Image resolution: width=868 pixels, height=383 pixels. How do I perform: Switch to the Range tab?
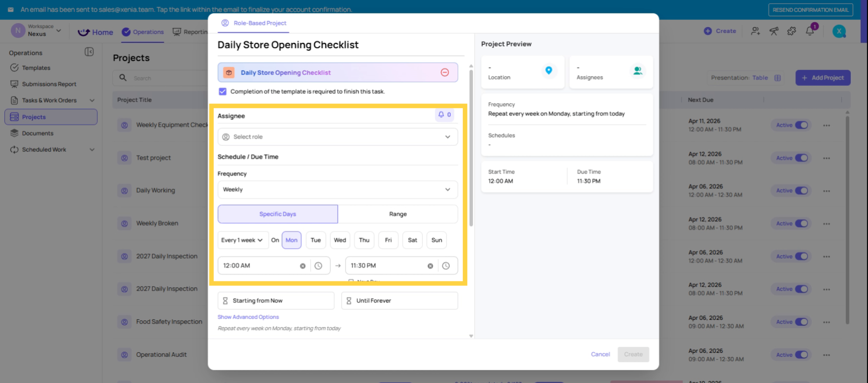coord(397,214)
